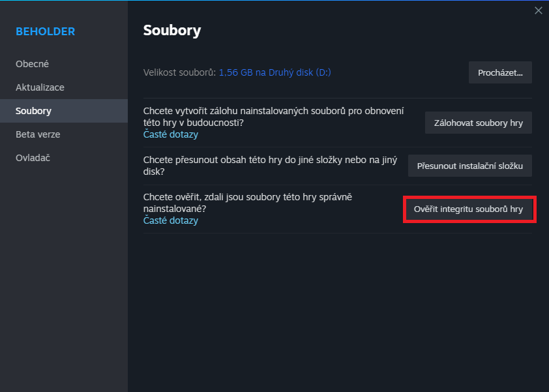Open the Obecné settings section
Viewport: 549px width, 392px height.
tap(33, 64)
